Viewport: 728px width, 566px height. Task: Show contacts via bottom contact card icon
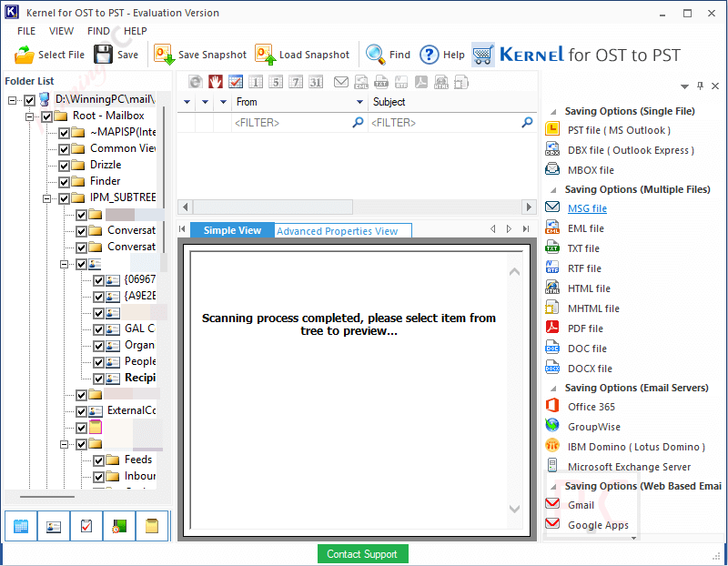click(54, 526)
